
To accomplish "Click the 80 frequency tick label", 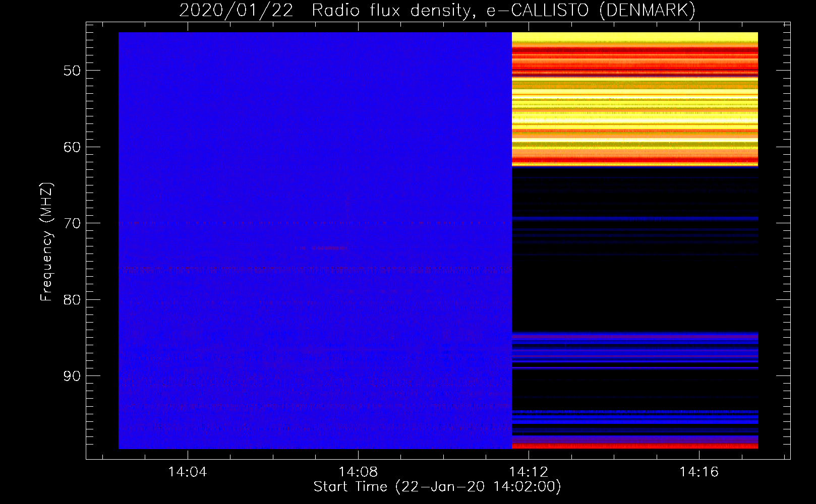I will point(72,300).
